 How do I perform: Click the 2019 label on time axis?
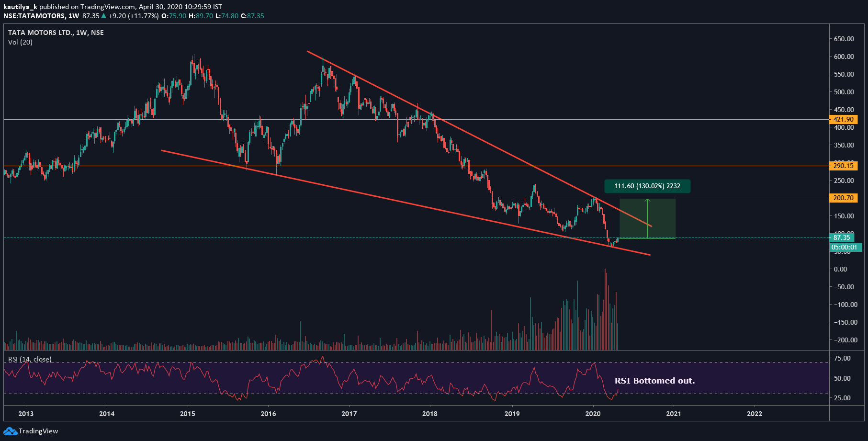pyautogui.click(x=512, y=414)
